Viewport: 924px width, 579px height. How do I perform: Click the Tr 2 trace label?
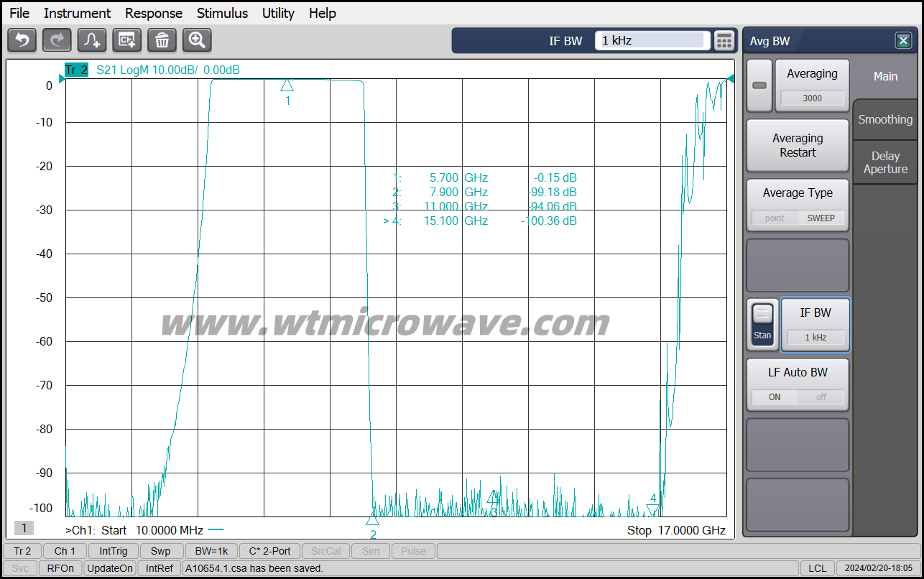coord(76,70)
